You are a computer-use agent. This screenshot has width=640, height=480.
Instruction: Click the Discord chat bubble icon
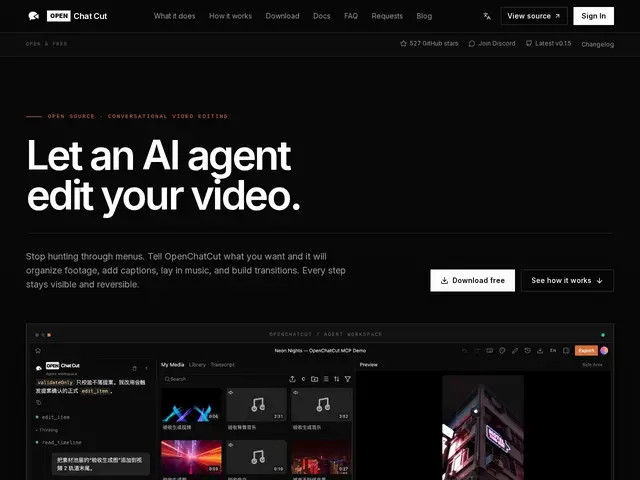(x=472, y=43)
